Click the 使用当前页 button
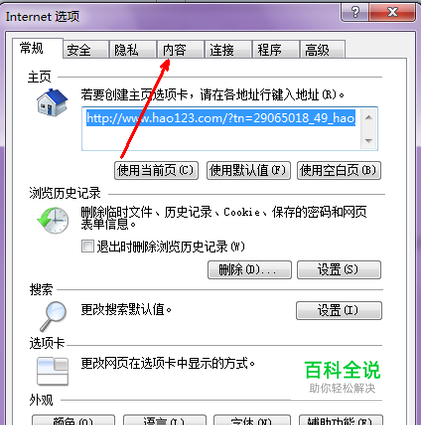Viewport: 421px width, 425px height. click(156, 171)
